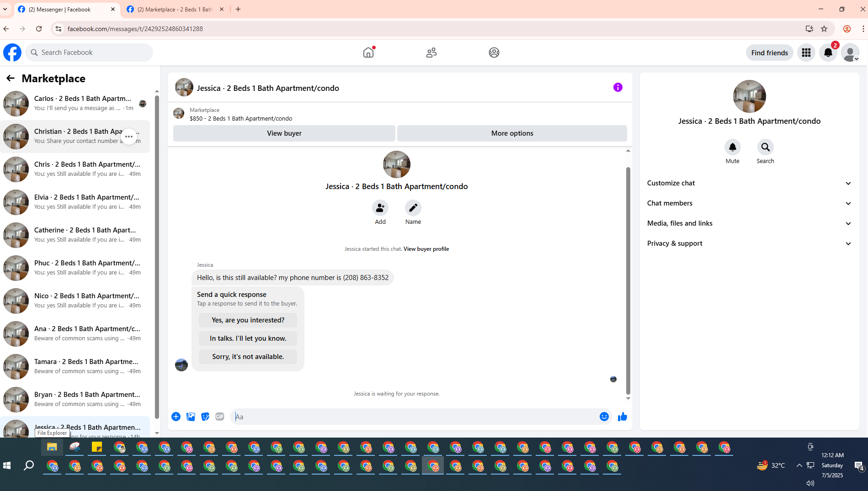Open the Menu grid icon

[x=806, y=53]
